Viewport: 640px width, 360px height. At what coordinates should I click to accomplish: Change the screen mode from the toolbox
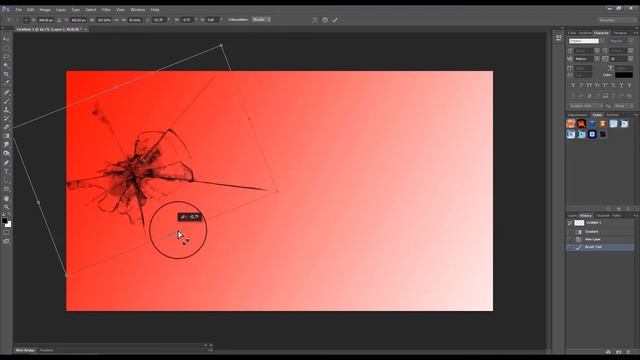click(6, 242)
